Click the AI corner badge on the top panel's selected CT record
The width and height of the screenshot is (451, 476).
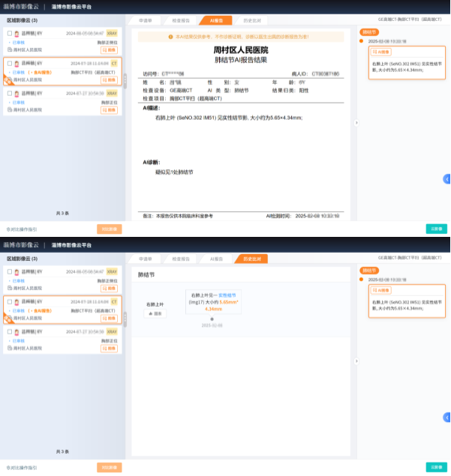(7, 80)
